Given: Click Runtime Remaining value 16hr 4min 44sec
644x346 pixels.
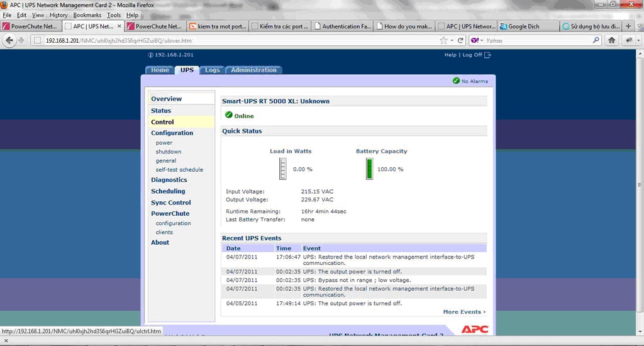Looking at the screenshot, I should click(324, 211).
